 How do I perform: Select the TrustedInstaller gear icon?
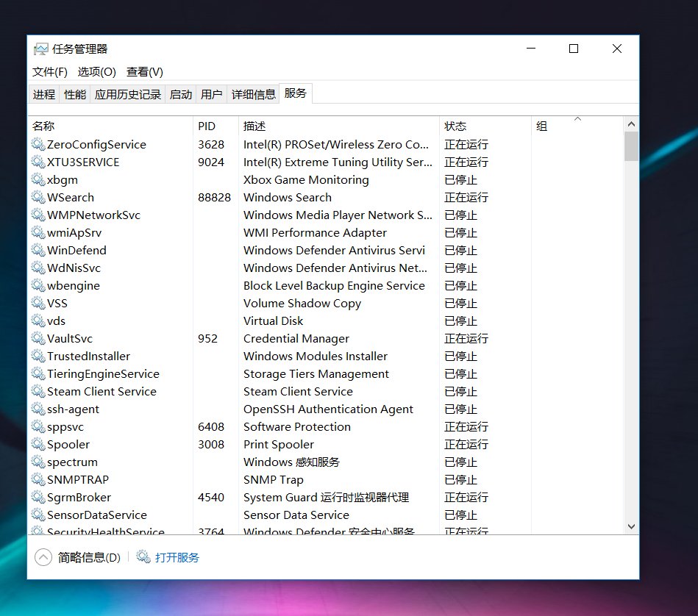38,356
